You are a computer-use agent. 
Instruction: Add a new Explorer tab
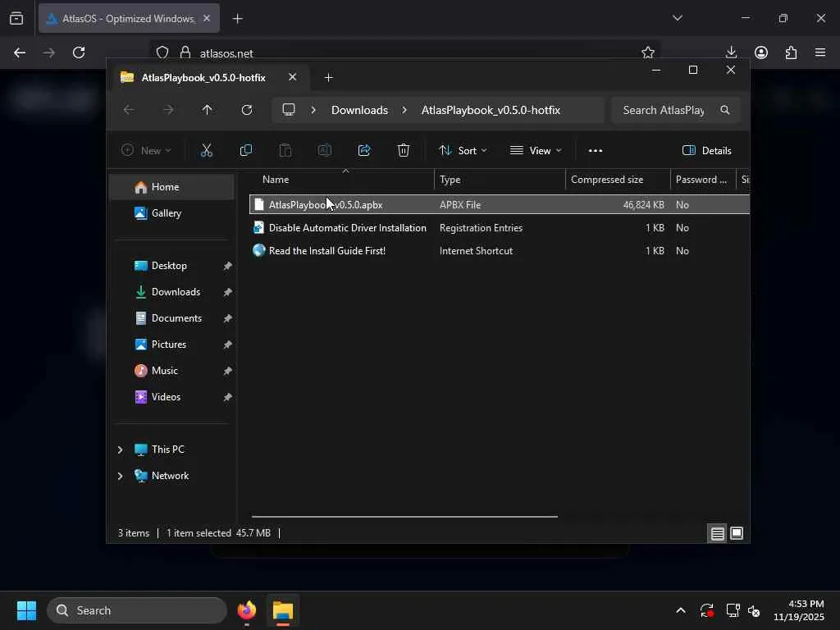tap(328, 78)
